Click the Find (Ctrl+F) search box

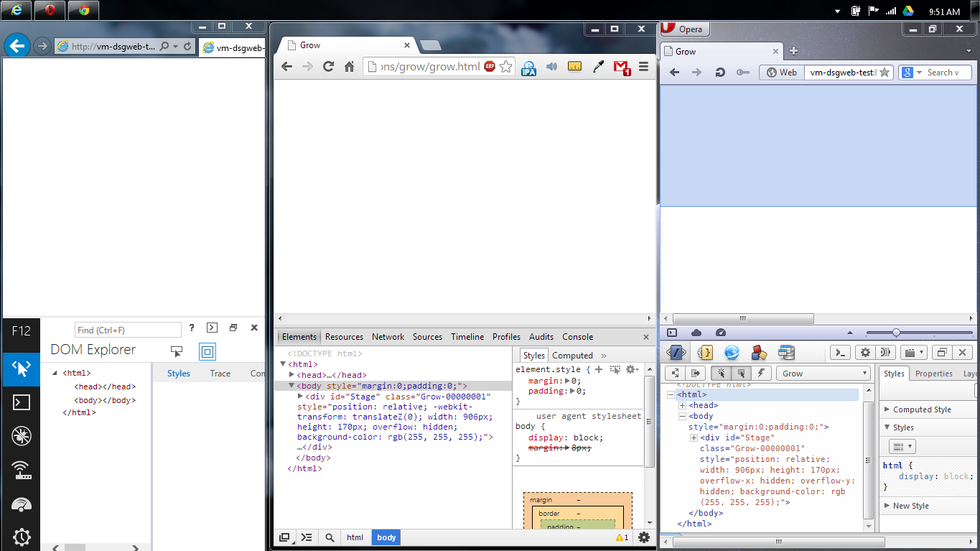[x=128, y=330]
